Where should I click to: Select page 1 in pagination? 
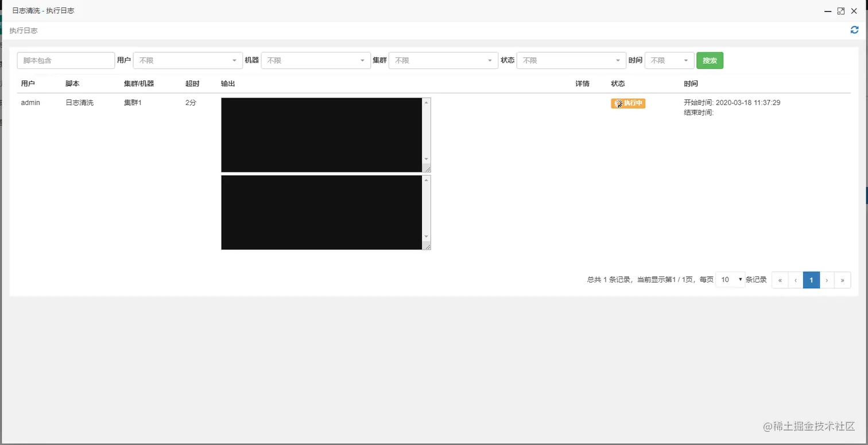click(x=811, y=280)
